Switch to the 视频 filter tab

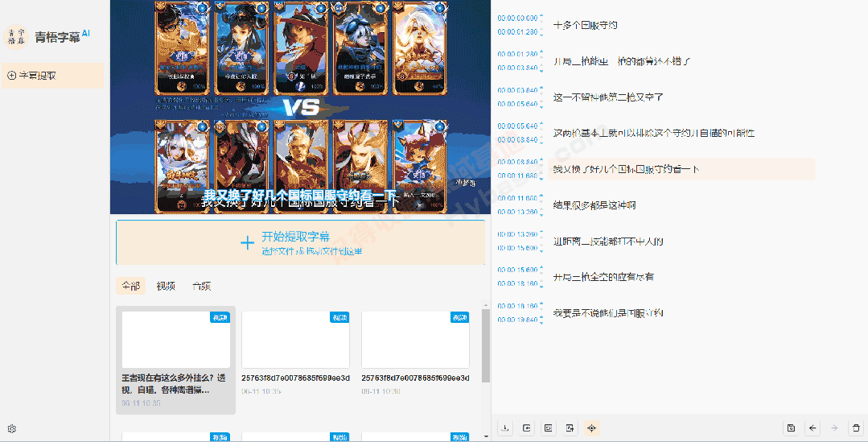coord(166,286)
